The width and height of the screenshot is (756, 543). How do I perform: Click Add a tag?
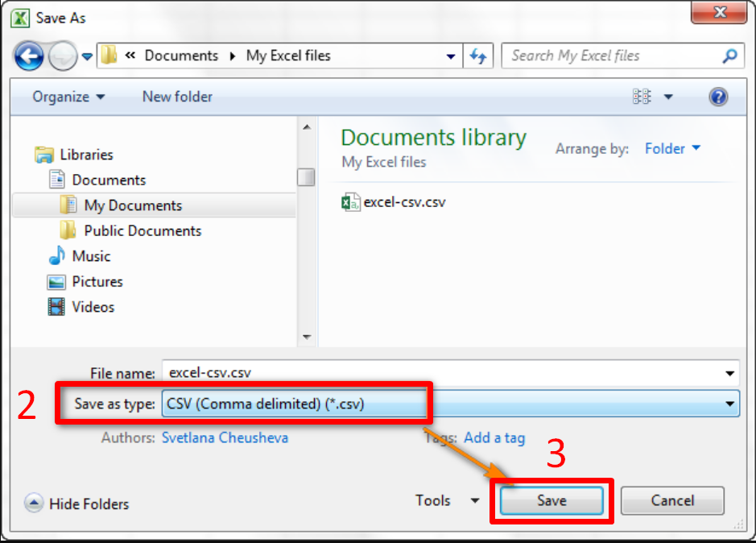pyautogui.click(x=494, y=437)
